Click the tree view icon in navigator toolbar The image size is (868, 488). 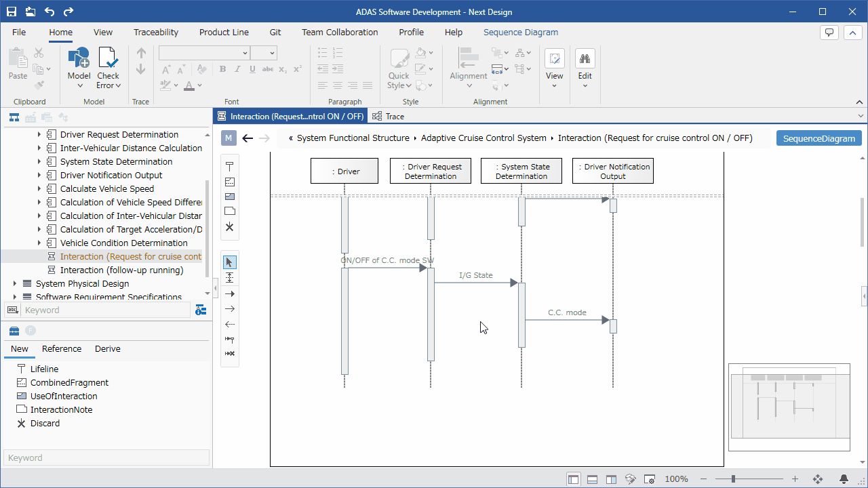[x=14, y=117]
